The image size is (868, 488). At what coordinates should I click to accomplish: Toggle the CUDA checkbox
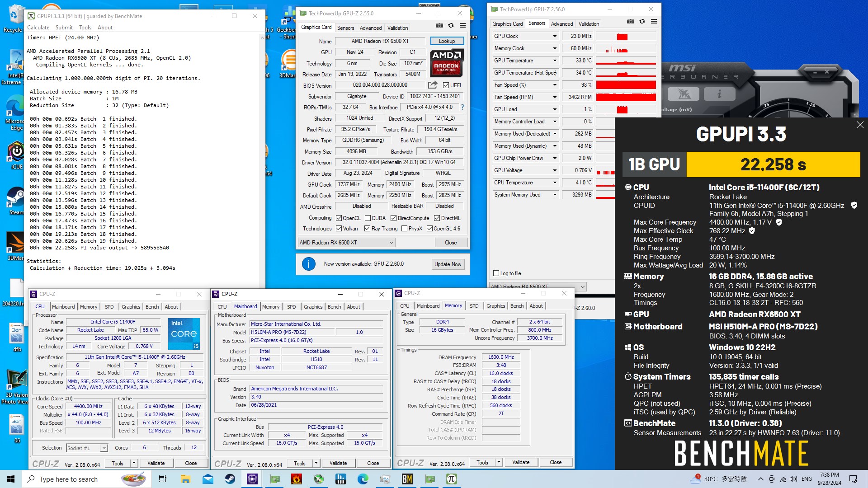coord(368,218)
